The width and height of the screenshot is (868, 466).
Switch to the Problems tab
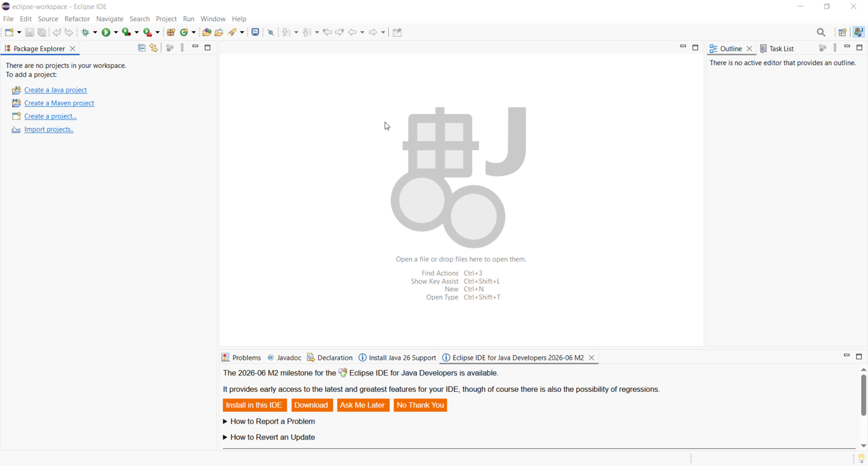241,358
